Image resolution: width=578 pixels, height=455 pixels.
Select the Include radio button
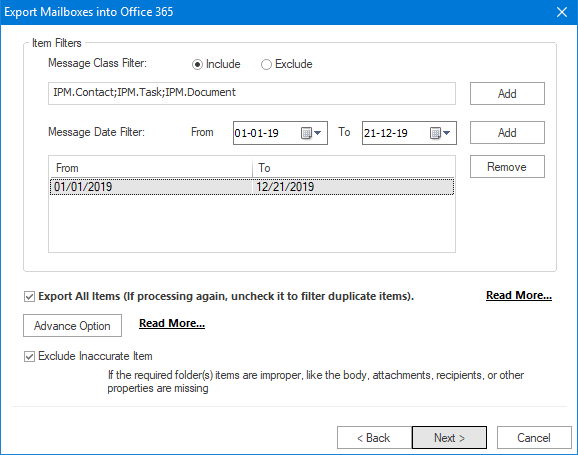[197, 65]
